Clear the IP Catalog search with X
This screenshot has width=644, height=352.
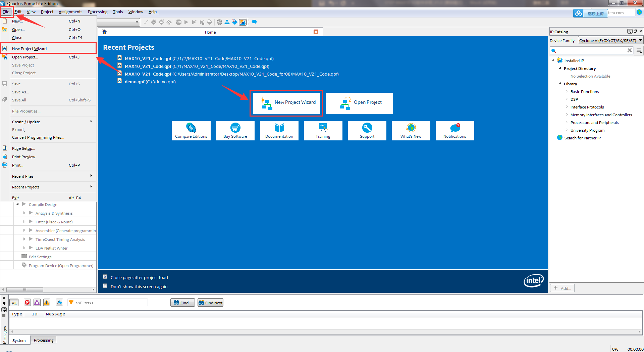click(x=630, y=50)
